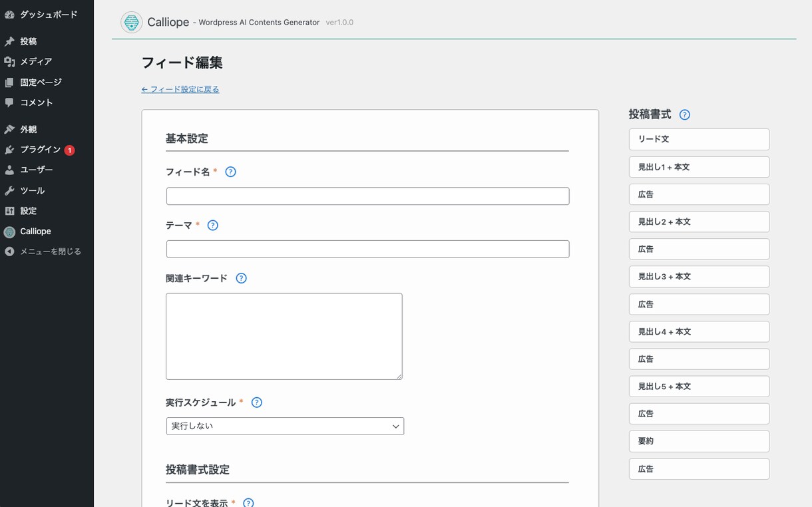The height and width of the screenshot is (507, 812).
Task: Click the ダッシュボード gauge icon in sidebar
Action: coord(9,14)
